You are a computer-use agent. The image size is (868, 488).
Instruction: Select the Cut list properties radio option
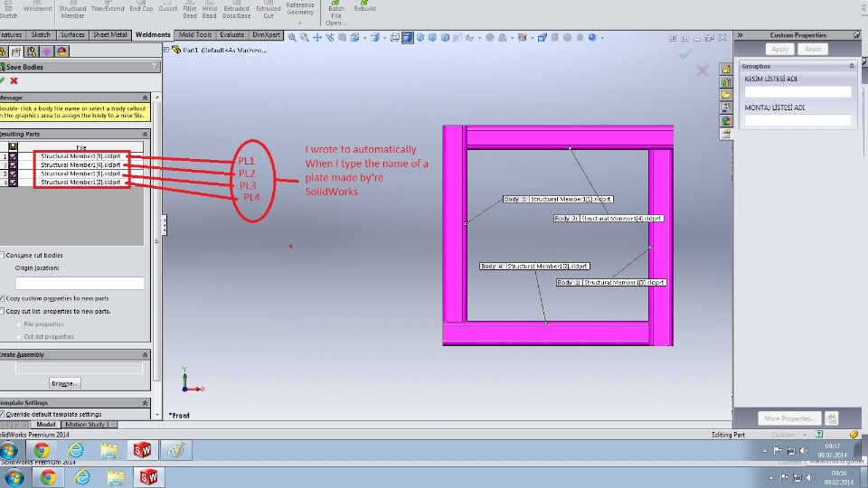click(19, 336)
